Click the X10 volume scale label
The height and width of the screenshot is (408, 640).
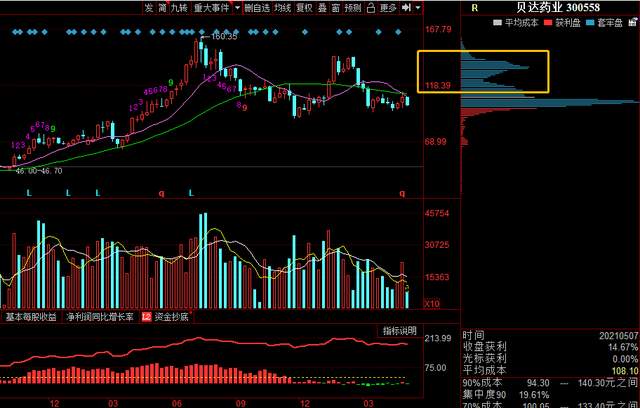pyautogui.click(x=433, y=303)
